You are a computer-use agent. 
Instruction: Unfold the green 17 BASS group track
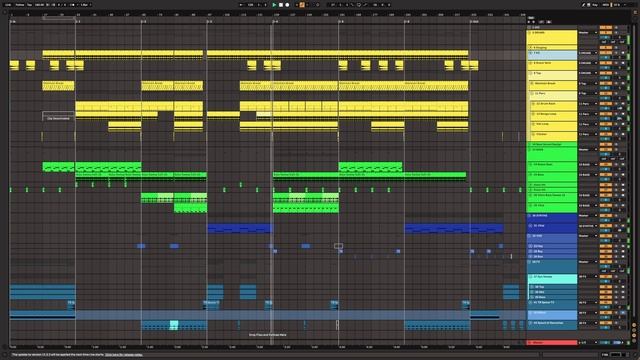click(530, 149)
